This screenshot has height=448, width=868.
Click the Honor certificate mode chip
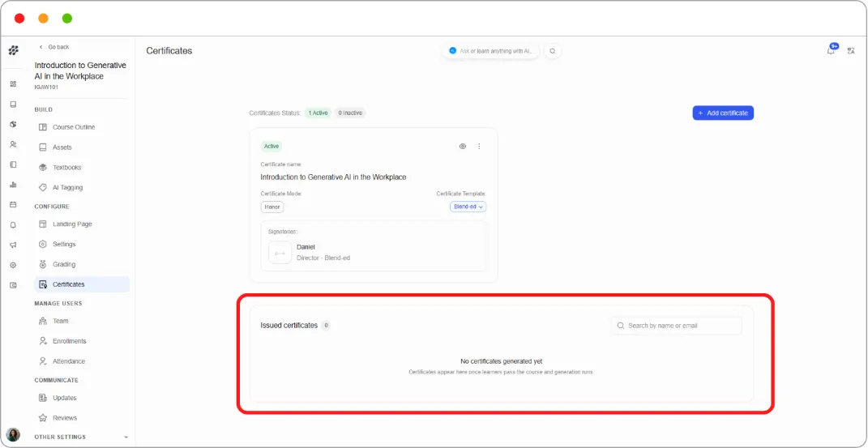click(272, 207)
